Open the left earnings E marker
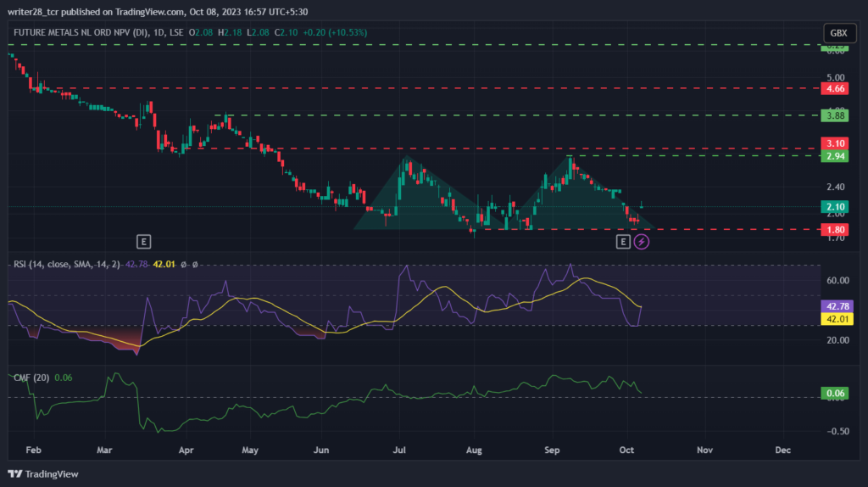The width and height of the screenshot is (868, 487). point(143,242)
